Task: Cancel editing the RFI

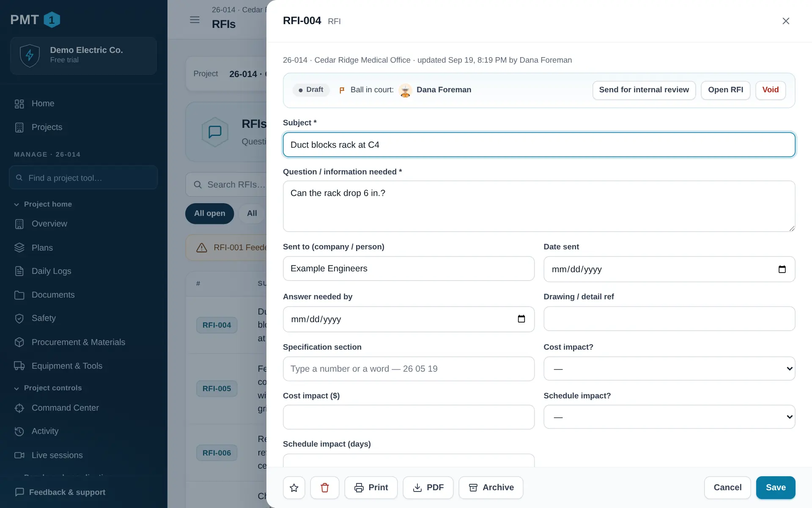Action: (x=727, y=488)
